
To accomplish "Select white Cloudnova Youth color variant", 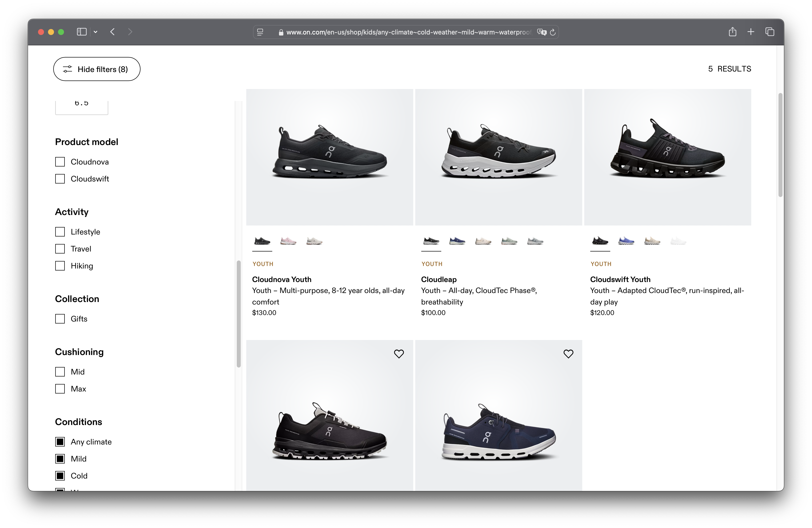I will [x=314, y=241].
